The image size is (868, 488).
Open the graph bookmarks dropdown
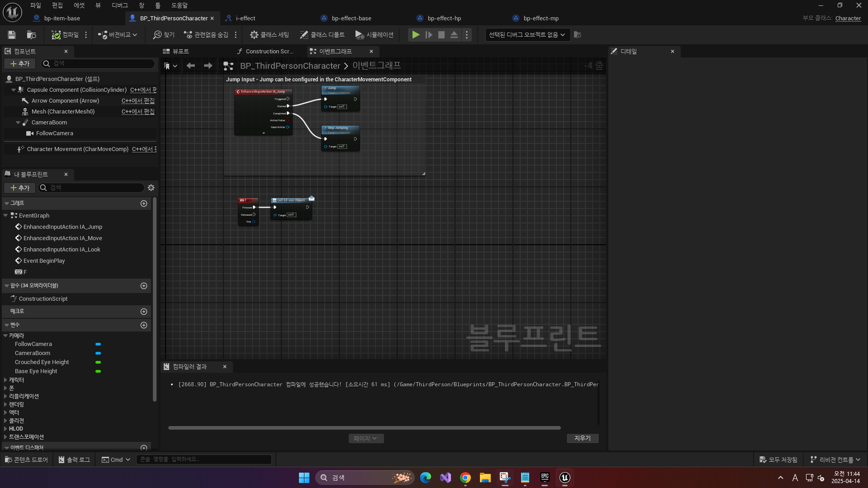click(171, 66)
